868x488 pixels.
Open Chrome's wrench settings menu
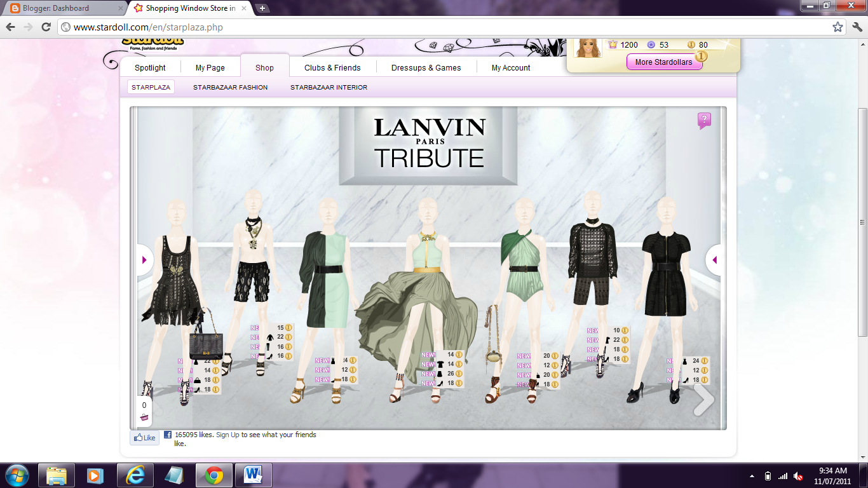(x=857, y=27)
